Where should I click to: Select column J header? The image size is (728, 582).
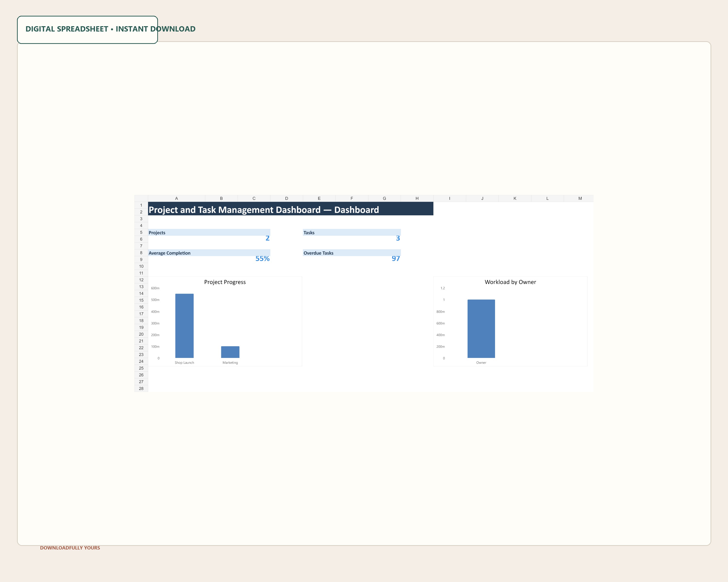[x=482, y=198]
